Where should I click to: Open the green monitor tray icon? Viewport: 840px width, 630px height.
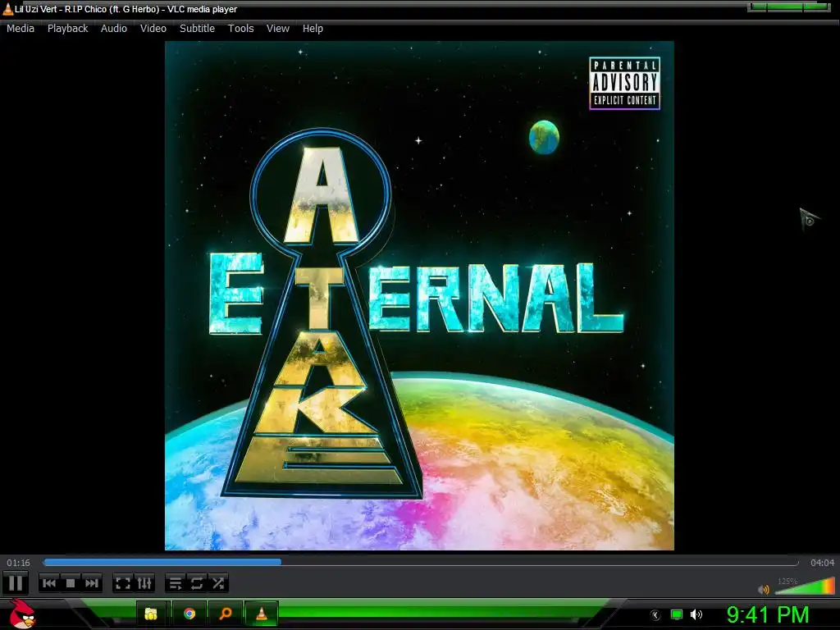[x=677, y=614]
